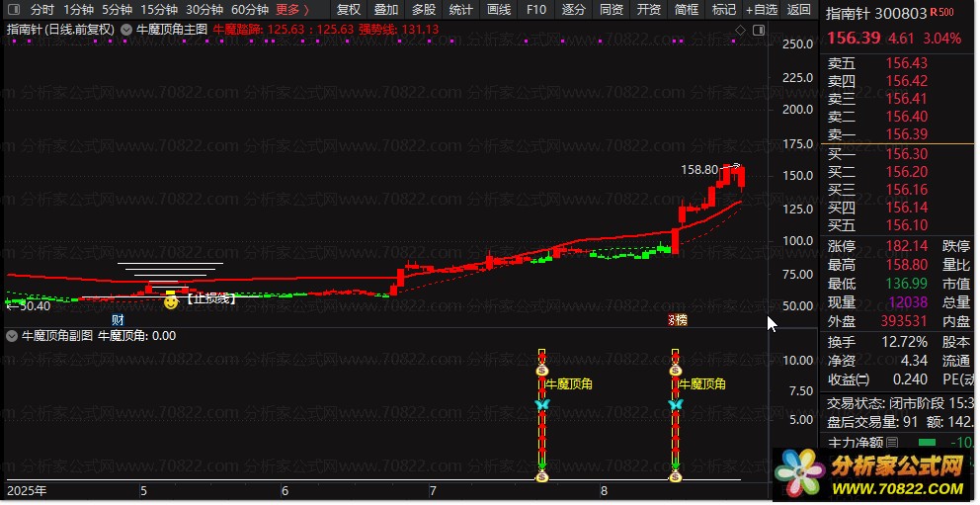The image size is (980, 505).
Task: Click the 逐分 toolbar button
Action: 574,9
